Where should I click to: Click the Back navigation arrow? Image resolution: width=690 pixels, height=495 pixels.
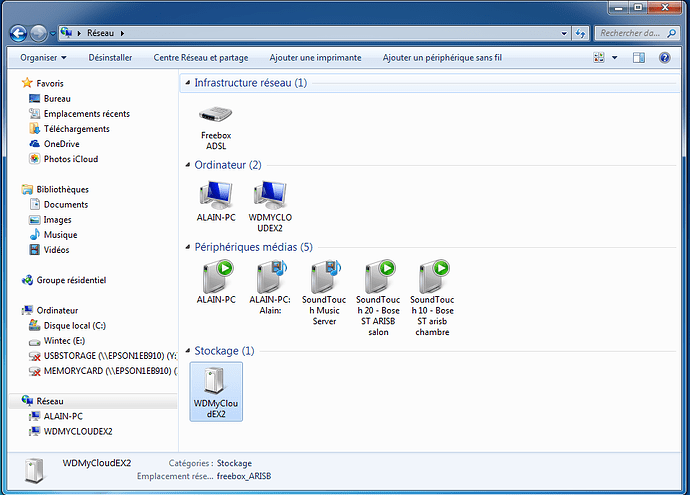pyautogui.click(x=18, y=33)
